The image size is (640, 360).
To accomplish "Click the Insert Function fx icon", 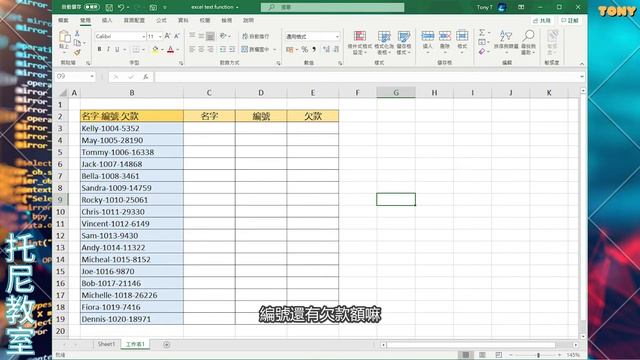I will [x=145, y=77].
